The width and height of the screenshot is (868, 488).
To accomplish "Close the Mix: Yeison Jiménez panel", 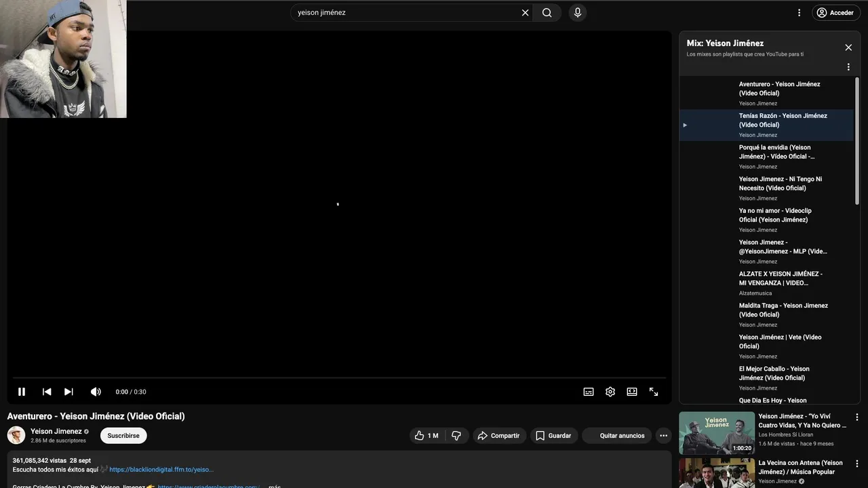I will pos(848,47).
